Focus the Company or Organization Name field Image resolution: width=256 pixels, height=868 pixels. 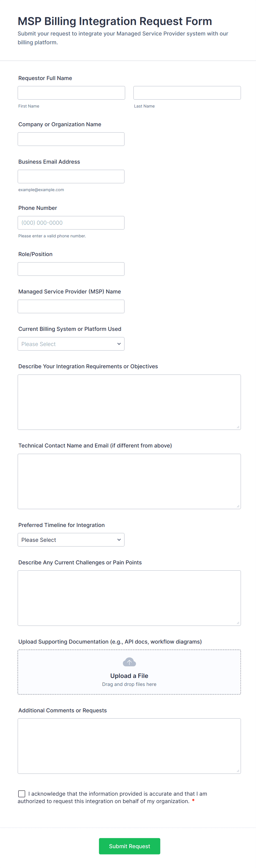(71, 139)
